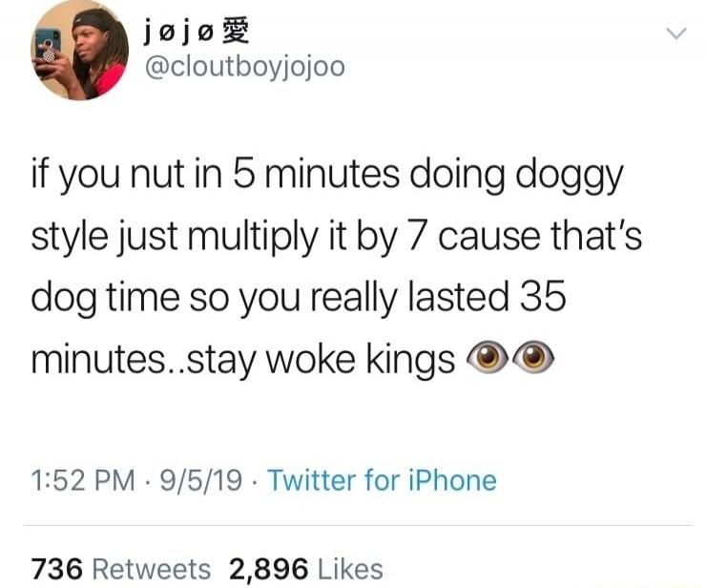Open the @cloutboyjojoo handle profile
This screenshot has height=588, width=706.
[245, 68]
